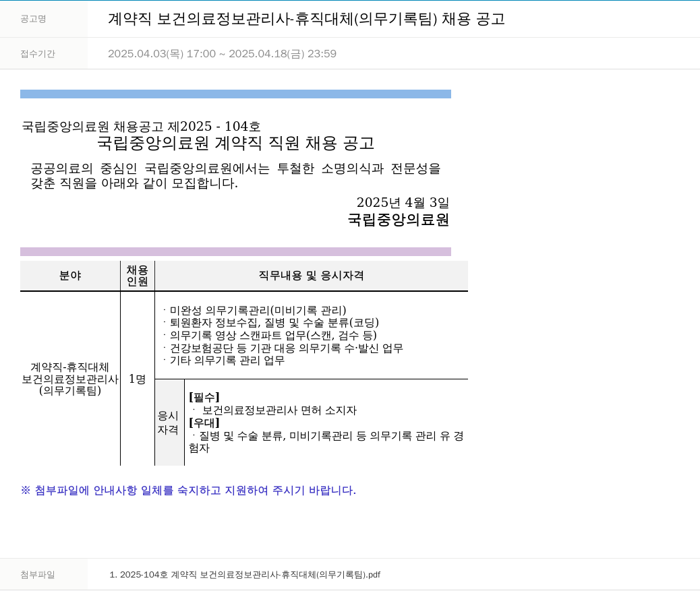This screenshot has width=700, height=591.
Task: Click the [필수] heading
Action: coord(204,397)
